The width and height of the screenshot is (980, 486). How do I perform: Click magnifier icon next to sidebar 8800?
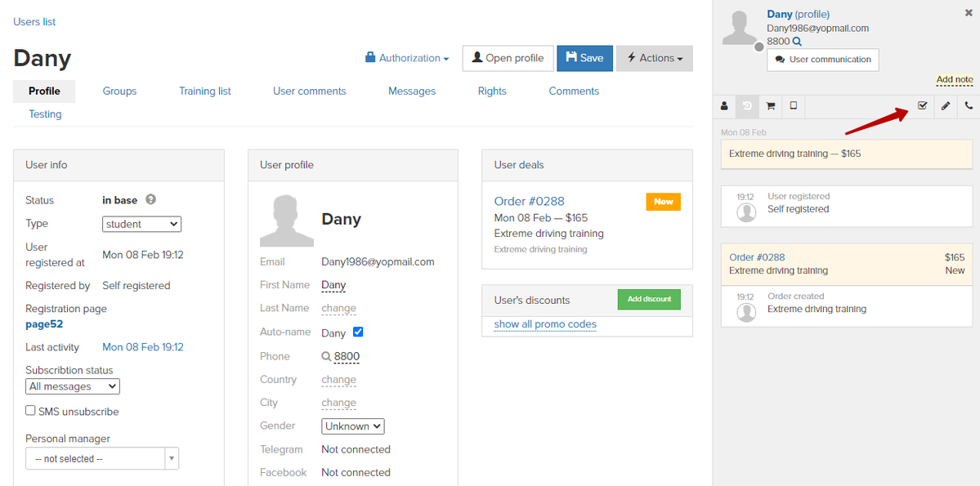pyautogui.click(x=797, y=42)
